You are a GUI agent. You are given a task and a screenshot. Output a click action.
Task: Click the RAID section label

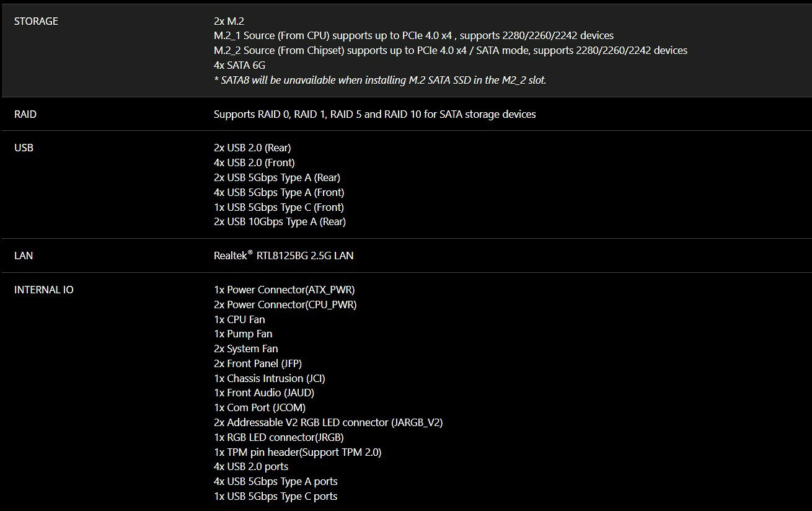point(25,114)
